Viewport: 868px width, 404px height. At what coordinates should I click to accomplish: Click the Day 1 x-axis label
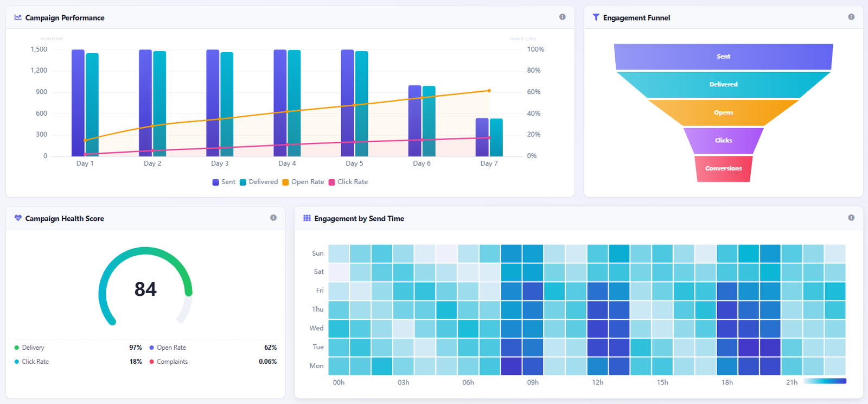pos(85,163)
